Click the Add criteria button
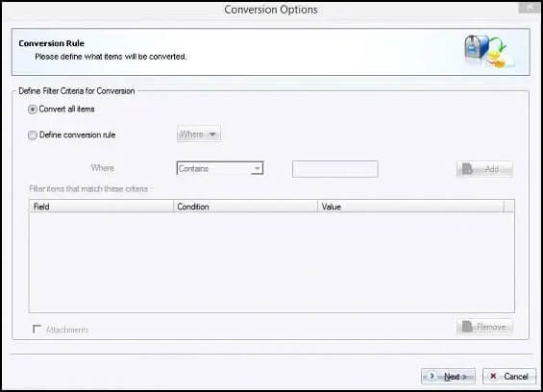 (x=484, y=169)
